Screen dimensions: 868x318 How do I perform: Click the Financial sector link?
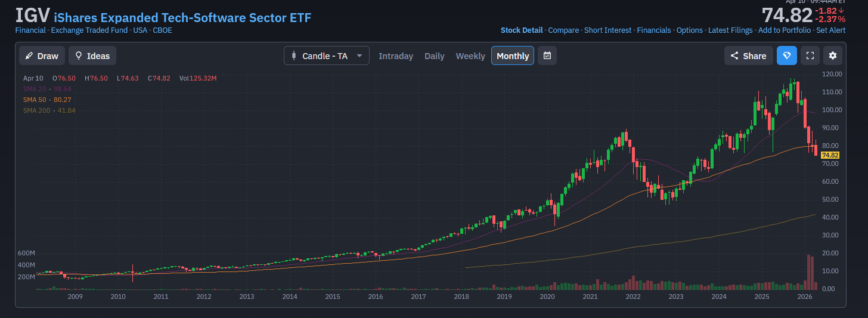[30, 30]
